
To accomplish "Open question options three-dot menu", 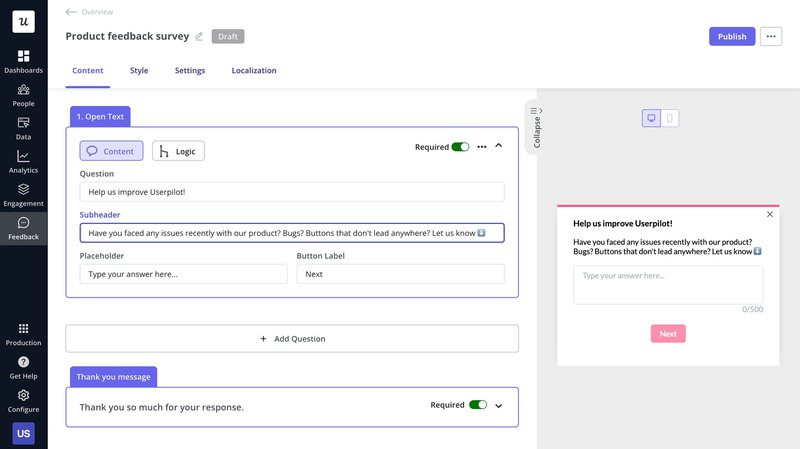I will tap(482, 147).
